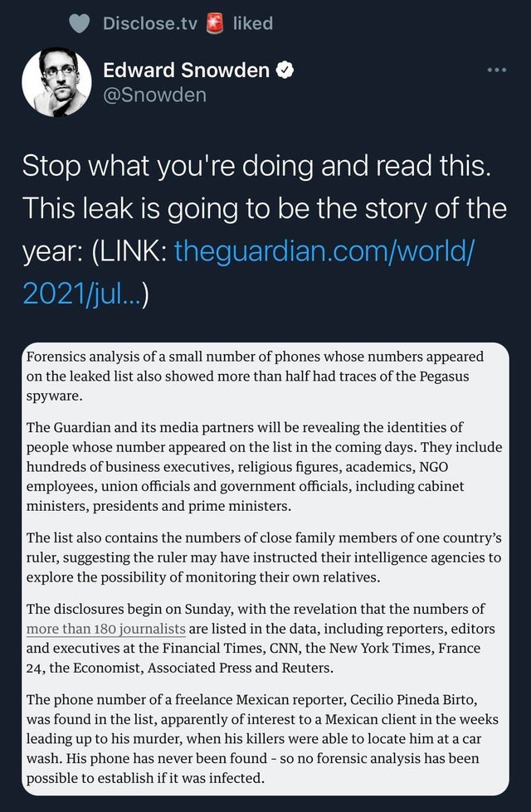Click the "liked" label at the top
The width and height of the screenshot is (531, 812).
point(253,24)
